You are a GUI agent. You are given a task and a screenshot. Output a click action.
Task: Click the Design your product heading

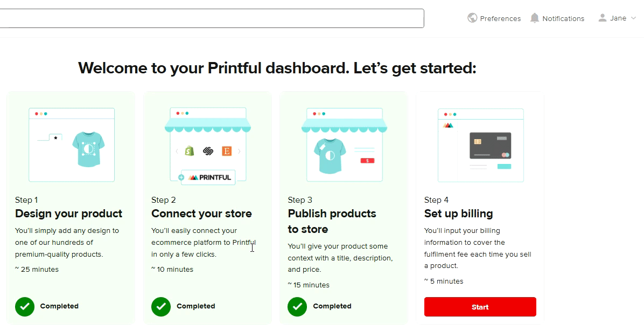click(x=68, y=214)
